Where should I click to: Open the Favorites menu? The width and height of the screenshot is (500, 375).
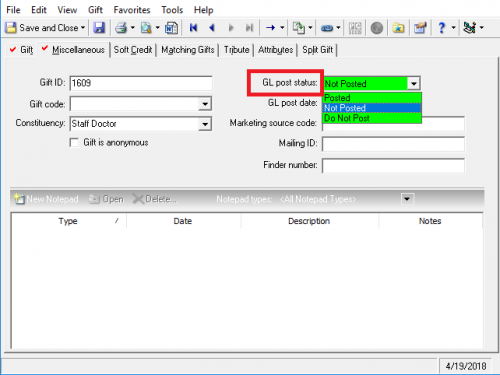[x=132, y=10]
